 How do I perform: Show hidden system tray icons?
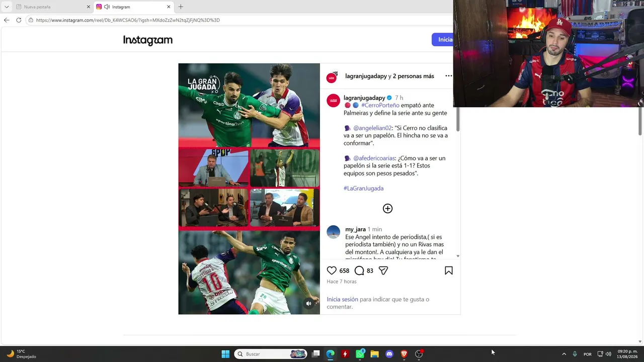564,354
